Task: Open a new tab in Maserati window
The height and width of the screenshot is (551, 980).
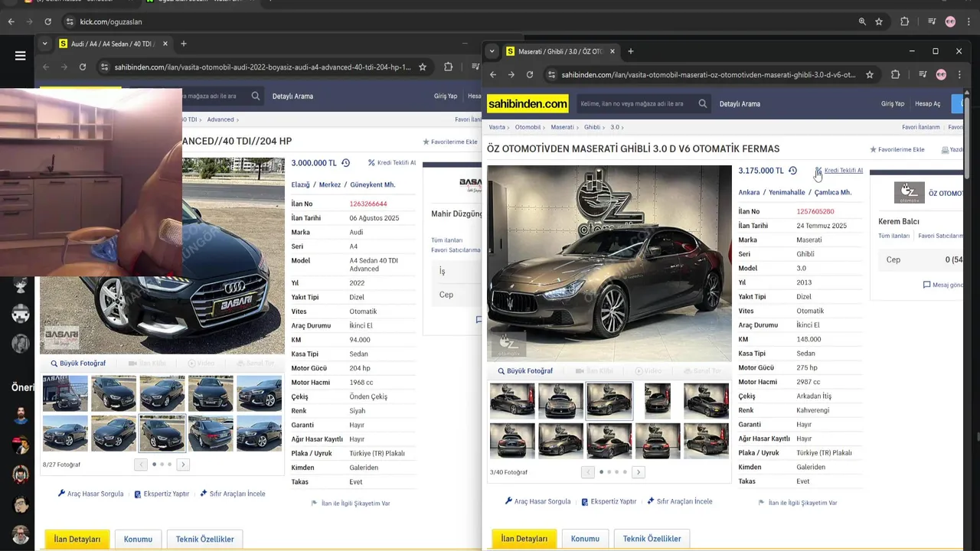Action: (630, 51)
